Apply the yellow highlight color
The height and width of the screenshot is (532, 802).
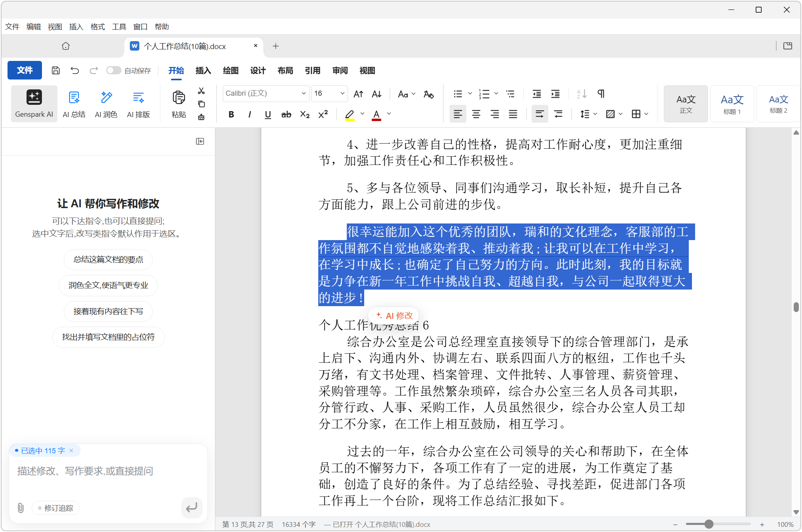coord(350,115)
